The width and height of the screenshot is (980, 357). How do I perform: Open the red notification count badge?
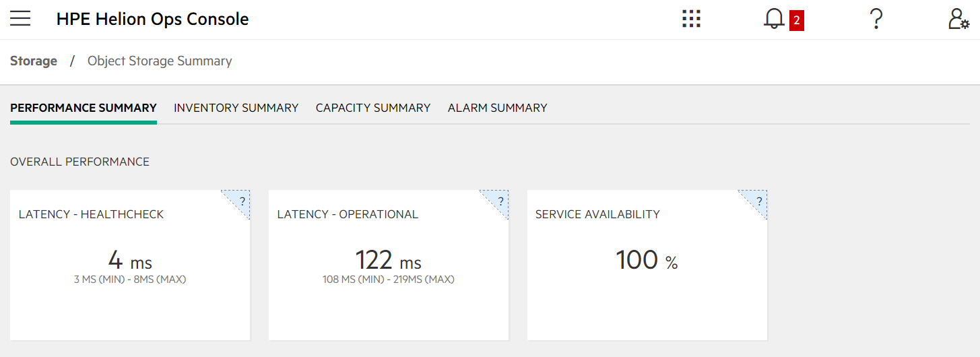pyautogui.click(x=797, y=20)
